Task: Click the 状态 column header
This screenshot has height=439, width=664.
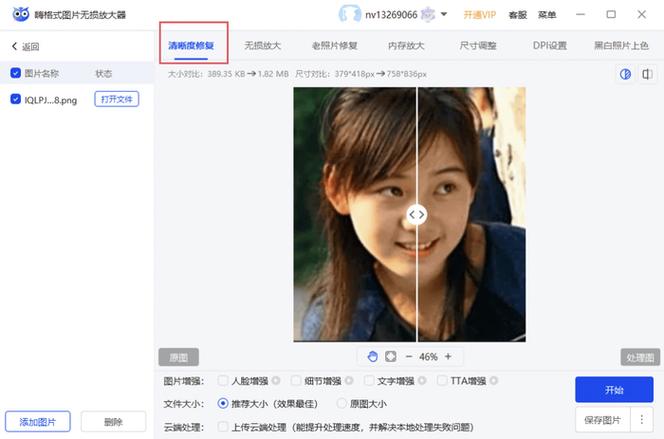Action: coord(103,73)
